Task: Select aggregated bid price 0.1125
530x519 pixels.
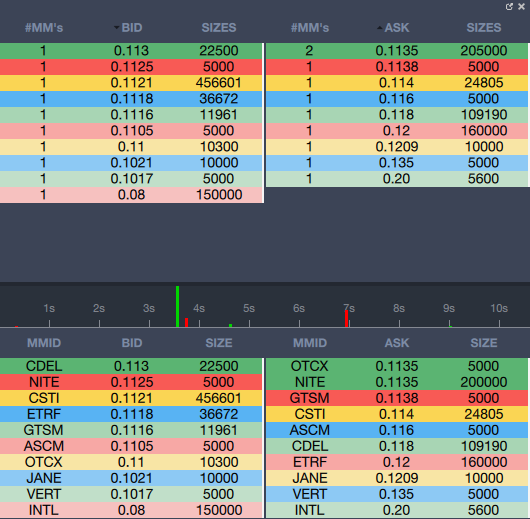Action: [132, 67]
